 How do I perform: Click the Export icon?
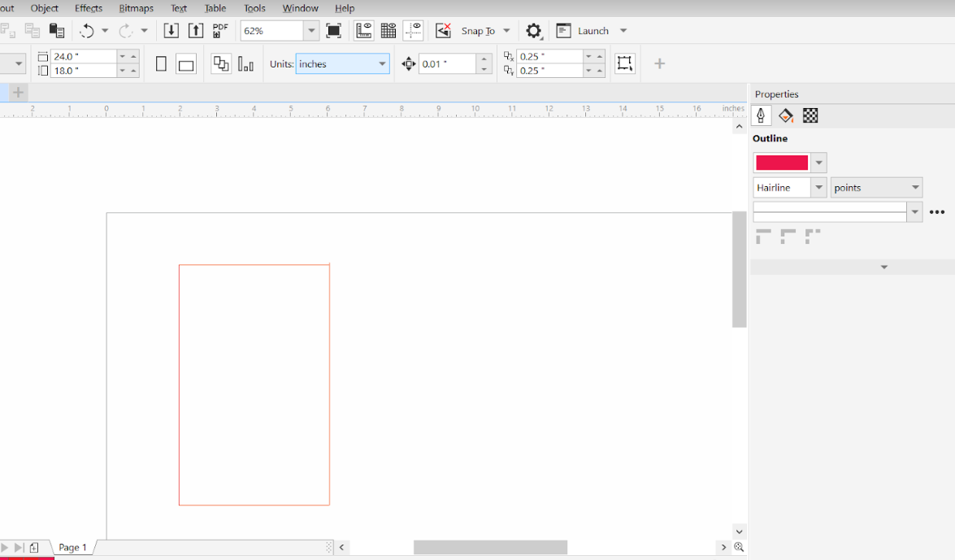(196, 30)
